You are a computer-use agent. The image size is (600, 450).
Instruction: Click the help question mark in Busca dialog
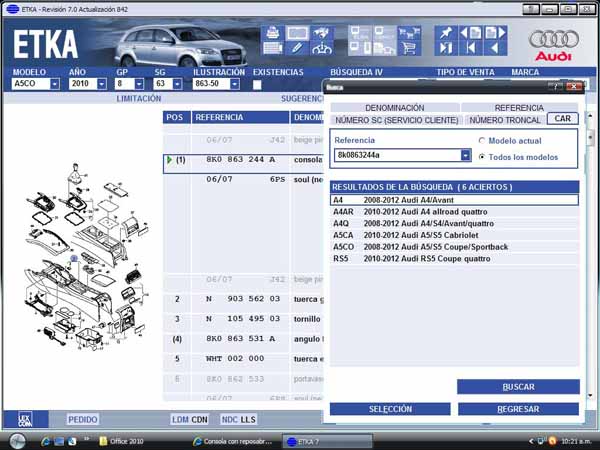coord(555,86)
